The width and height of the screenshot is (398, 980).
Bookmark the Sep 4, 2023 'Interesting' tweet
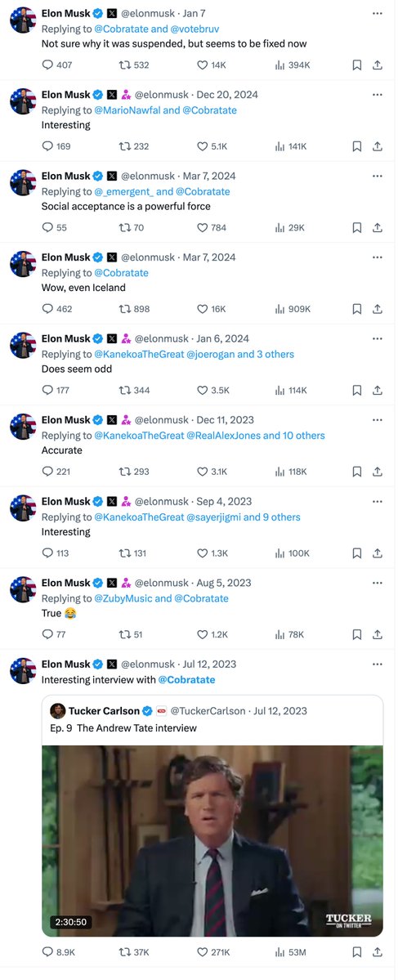(357, 553)
